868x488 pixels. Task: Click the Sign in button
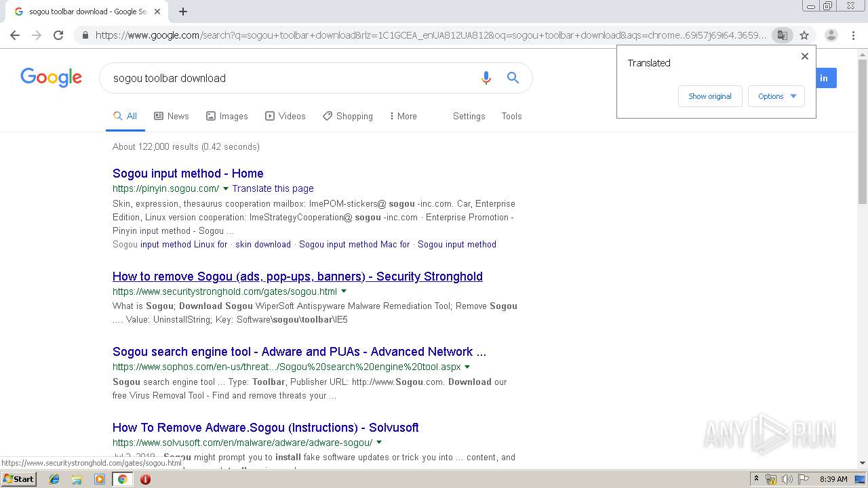click(826, 78)
